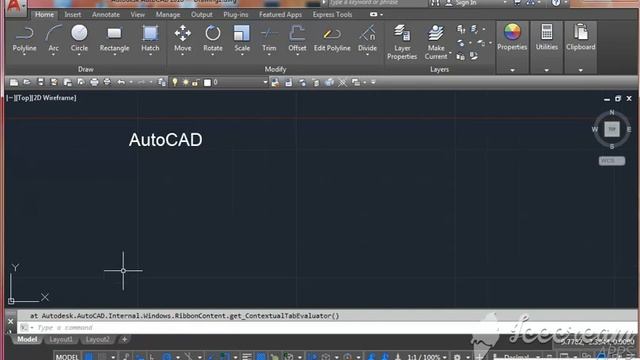Open the Draw panel title flyout
Viewport: 640px width, 360px height.
pyautogui.click(x=86, y=69)
